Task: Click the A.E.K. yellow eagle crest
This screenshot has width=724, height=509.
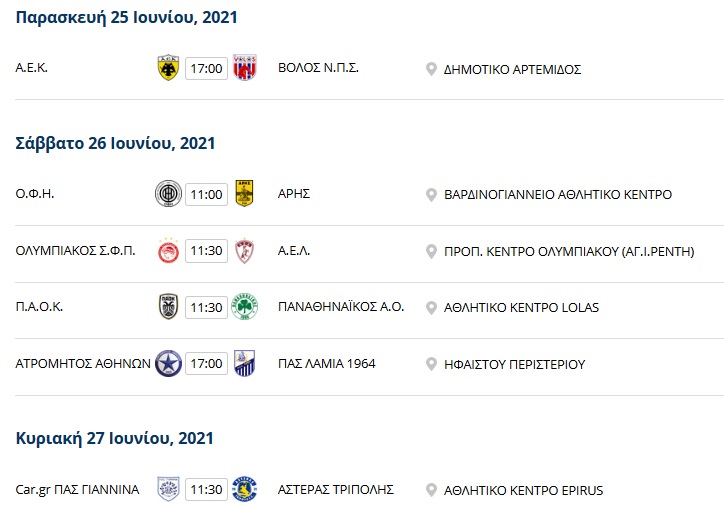Action: (168, 68)
